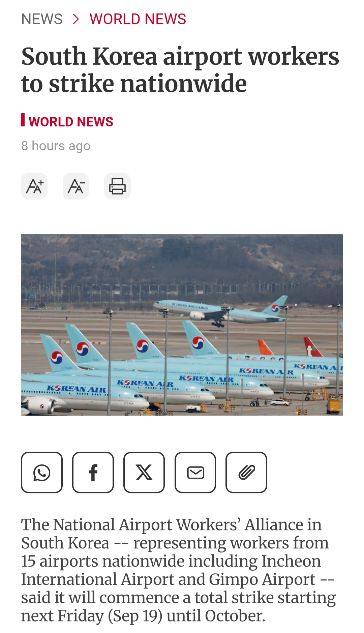Go to the NEWS breadcrumb
Screen dimensions: 364x633
tap(42, 19)
